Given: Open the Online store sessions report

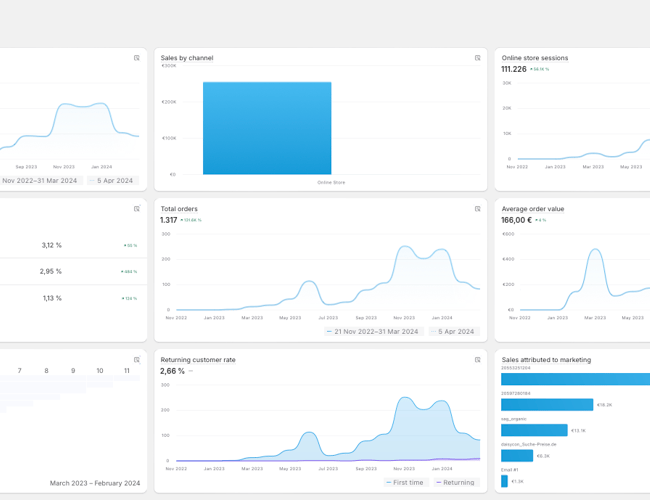Looking at the screenshot, I should (534, 58).
